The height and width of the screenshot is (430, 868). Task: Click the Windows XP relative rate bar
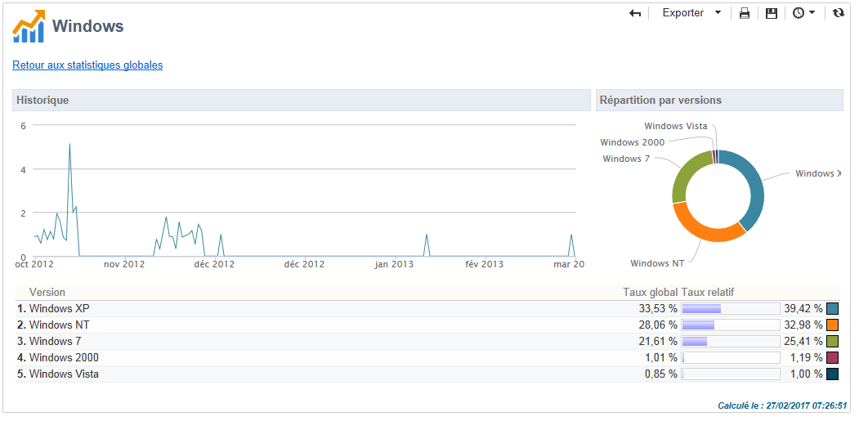pyautogui.click(x=731, y=309)
